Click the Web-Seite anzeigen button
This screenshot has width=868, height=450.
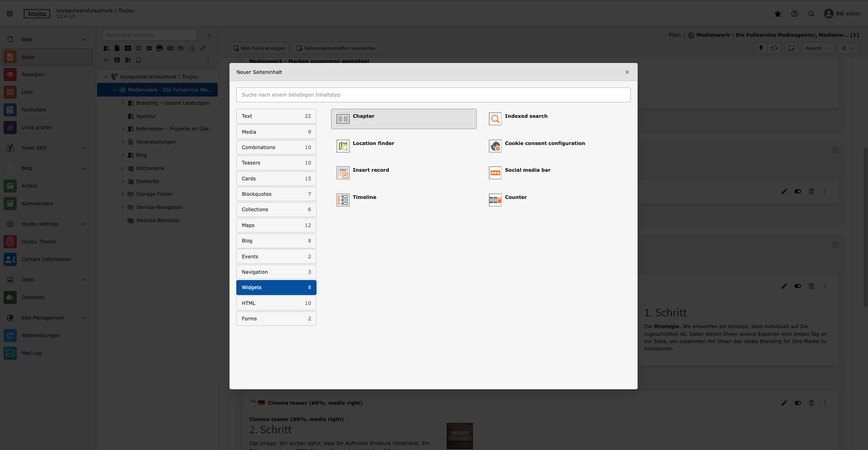(259, 48)
